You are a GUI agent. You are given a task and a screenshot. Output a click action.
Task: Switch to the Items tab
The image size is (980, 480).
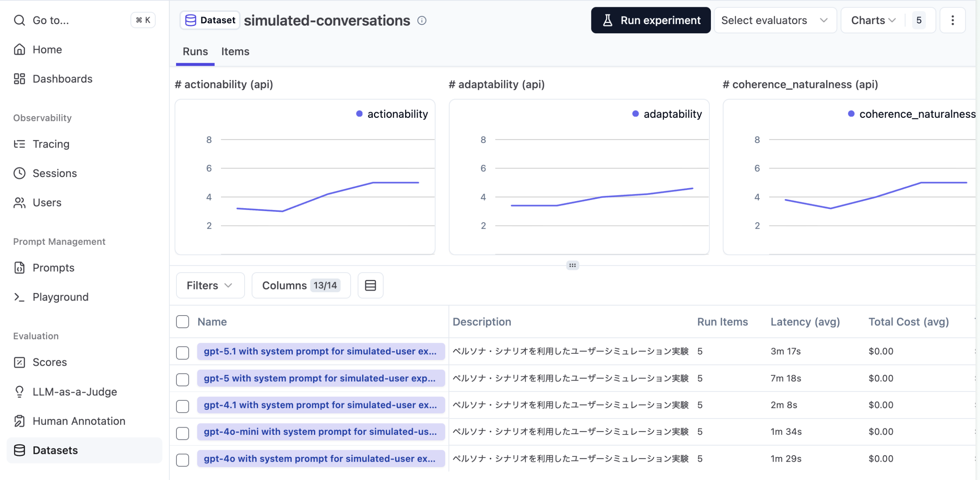pyautogui.click(x=235, y=52)
